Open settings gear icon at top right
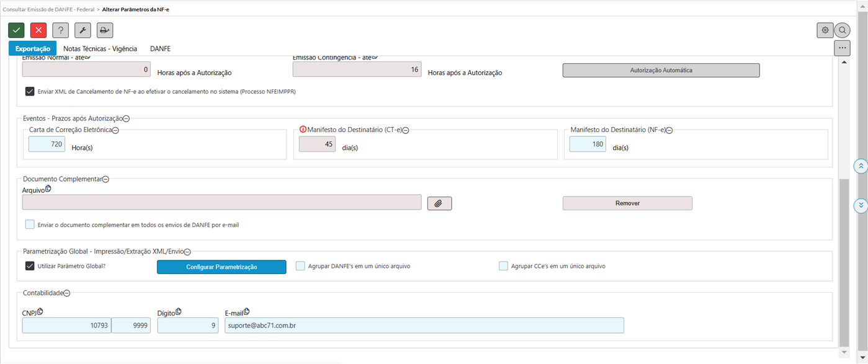868x364 pixels. coord(825,30)
